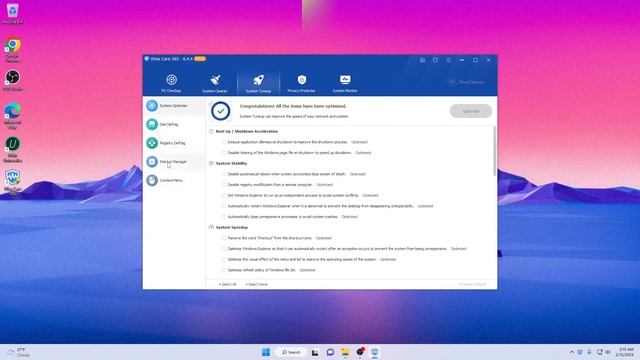Click the Select All link
Viewport: 640px width, 360px height.
tap(227, 284)
